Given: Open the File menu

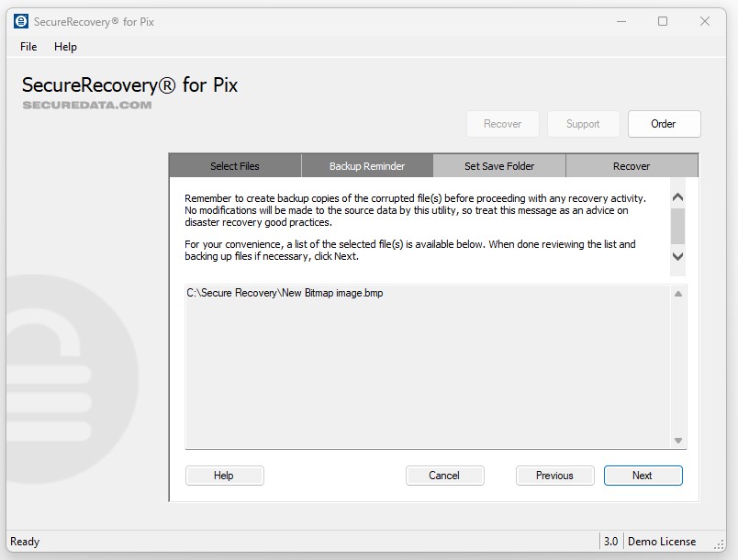Looking at the screenshot, I should coord(28,46).
